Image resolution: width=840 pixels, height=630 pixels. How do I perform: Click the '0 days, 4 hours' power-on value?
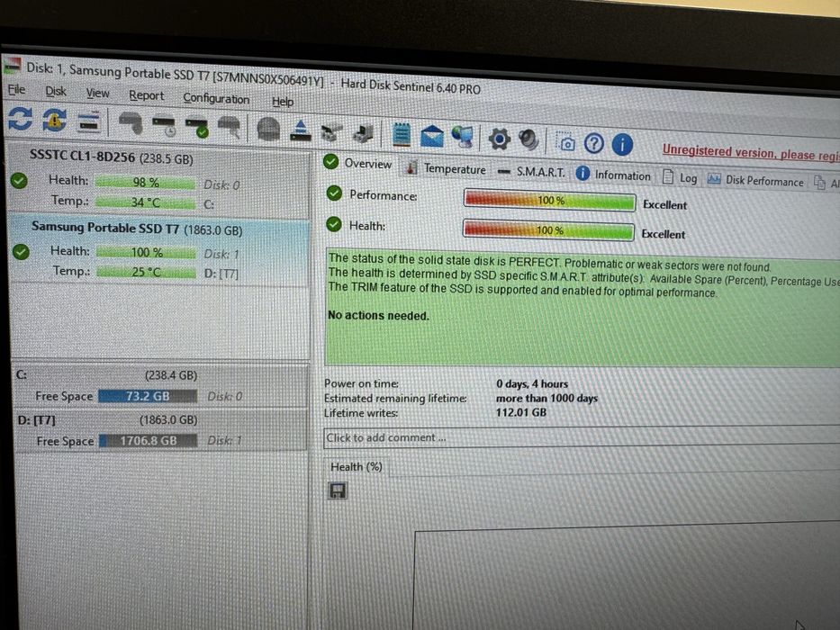pos(532,383)
